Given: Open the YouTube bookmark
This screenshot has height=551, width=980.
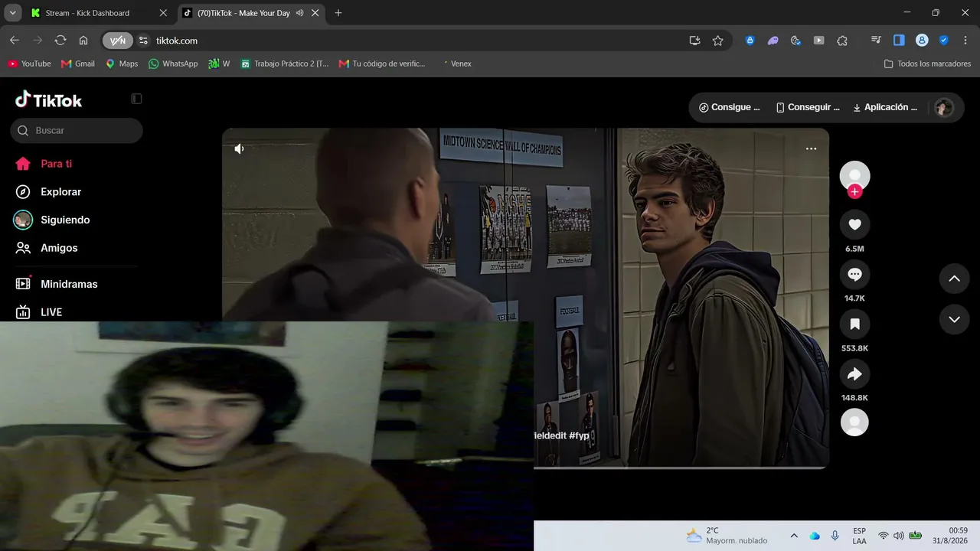Looking at the screenshot, I should (29, 64).
